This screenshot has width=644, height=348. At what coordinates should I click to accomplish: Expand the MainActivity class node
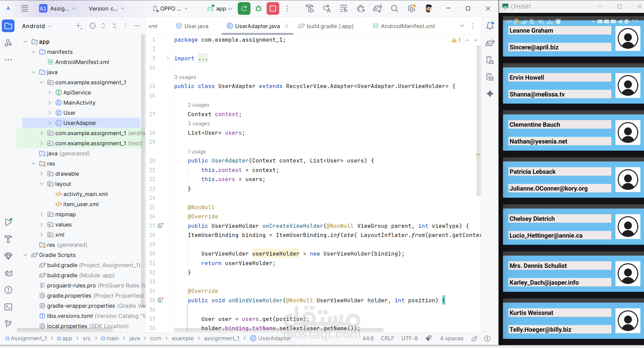pyautogui.click(x=50, y=103)
